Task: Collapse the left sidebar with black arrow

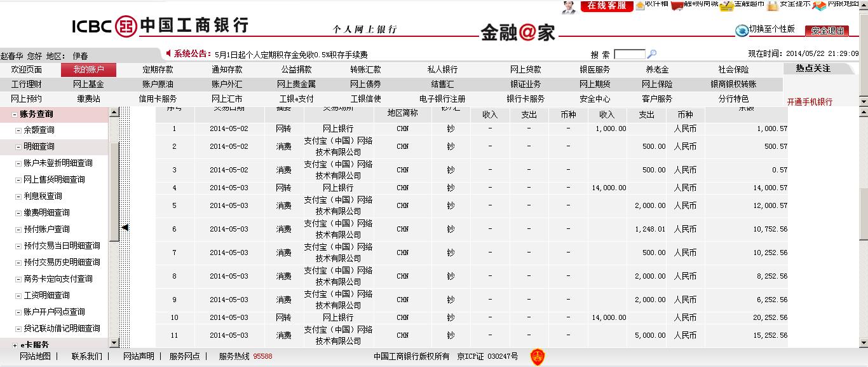Action: [125, 228]
